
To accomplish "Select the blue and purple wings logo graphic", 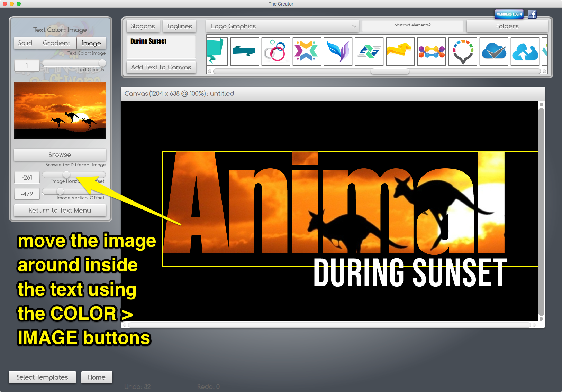I will click(x=338, y=52).
